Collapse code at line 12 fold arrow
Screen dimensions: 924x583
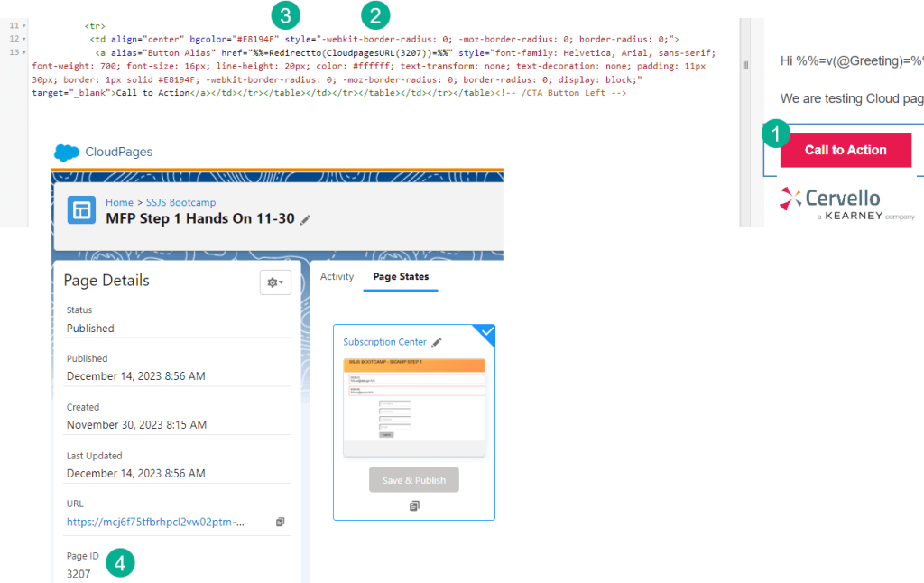[x=24, y=39]
